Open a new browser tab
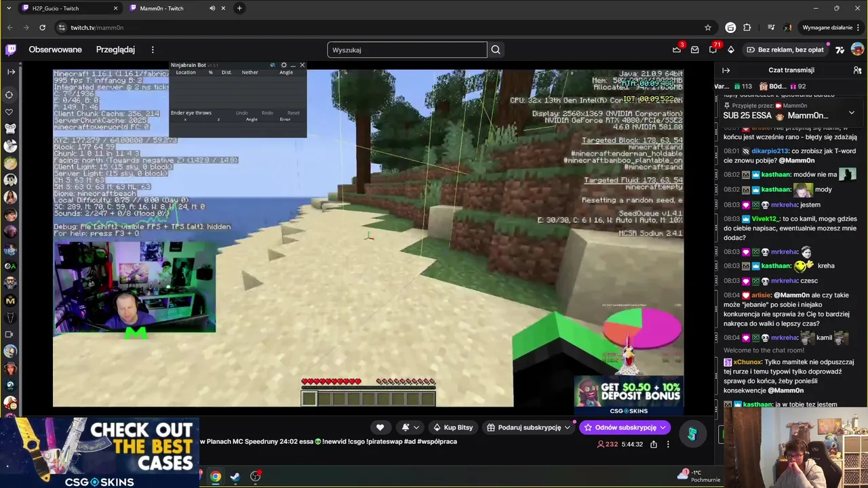This screenshot has height=488, width=868. [x=239, y=8]
